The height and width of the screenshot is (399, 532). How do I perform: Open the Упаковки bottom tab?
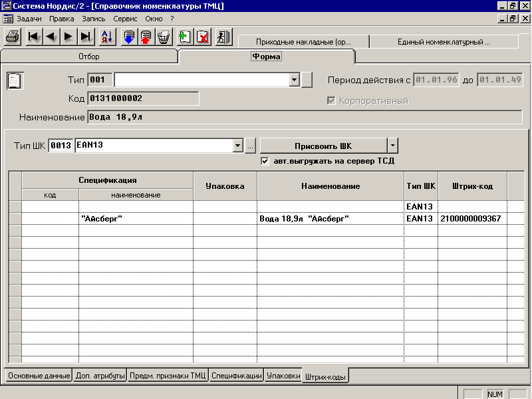[283, 376]
